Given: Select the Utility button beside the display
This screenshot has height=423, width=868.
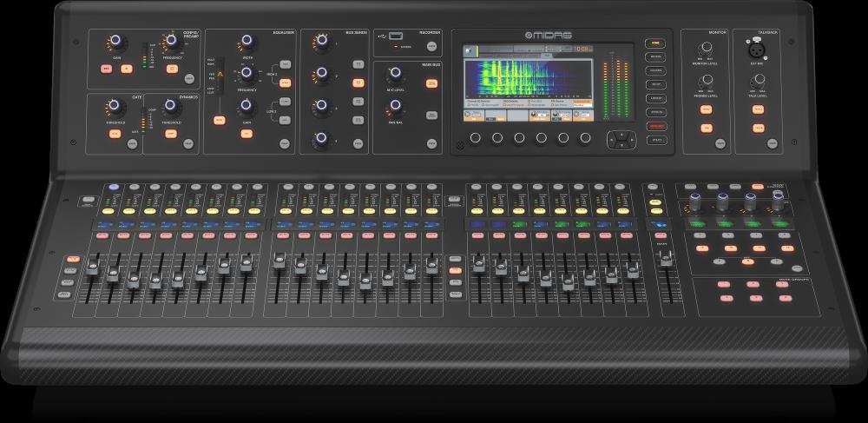Looking at the screenshot, I should tap(654, 139).
